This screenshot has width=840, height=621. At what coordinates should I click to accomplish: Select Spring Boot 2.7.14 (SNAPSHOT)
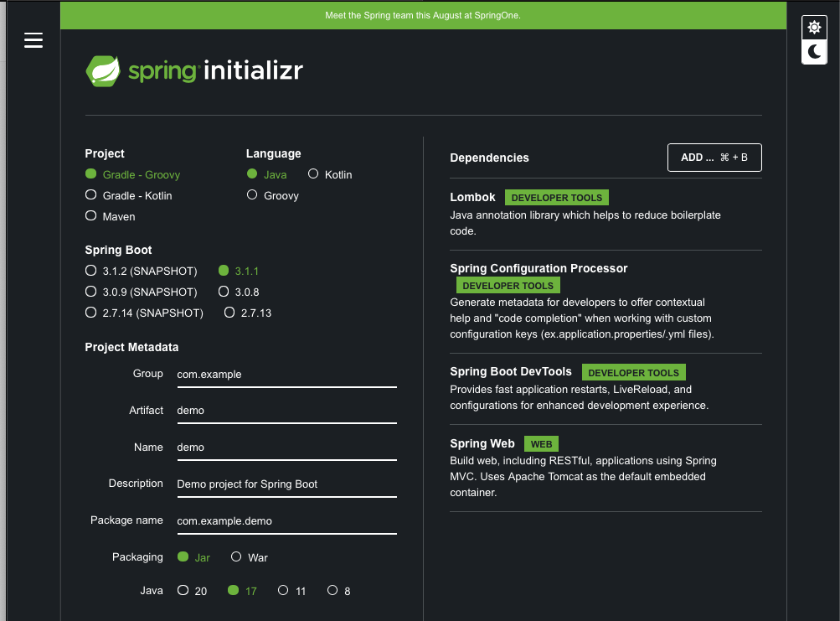click(144, 313)
